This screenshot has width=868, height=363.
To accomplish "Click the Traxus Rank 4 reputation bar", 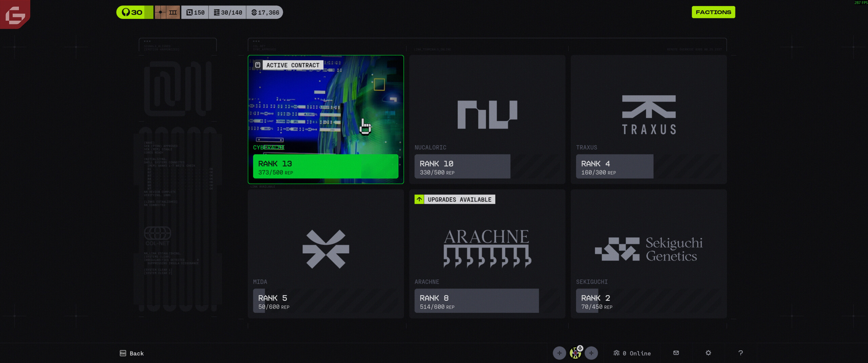I will click(x=614, y=167).
